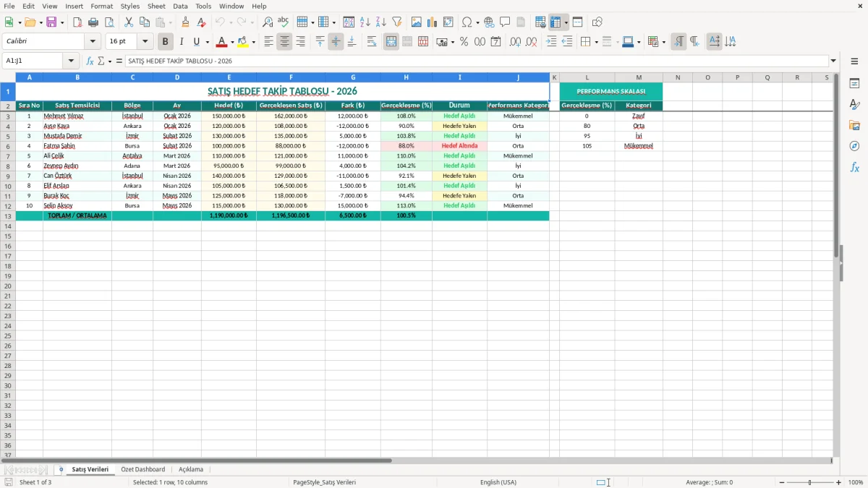The width and height of the screenshot is (868, 488).
Task: Click the zoom slider handle
Action: coord(810,482)
